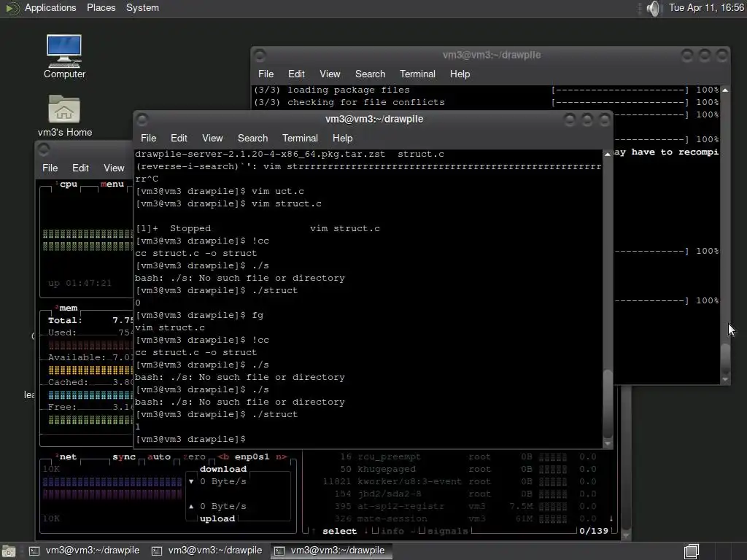Open Search menu in the front terminal
747x560 pixels.
click(253, 138)
